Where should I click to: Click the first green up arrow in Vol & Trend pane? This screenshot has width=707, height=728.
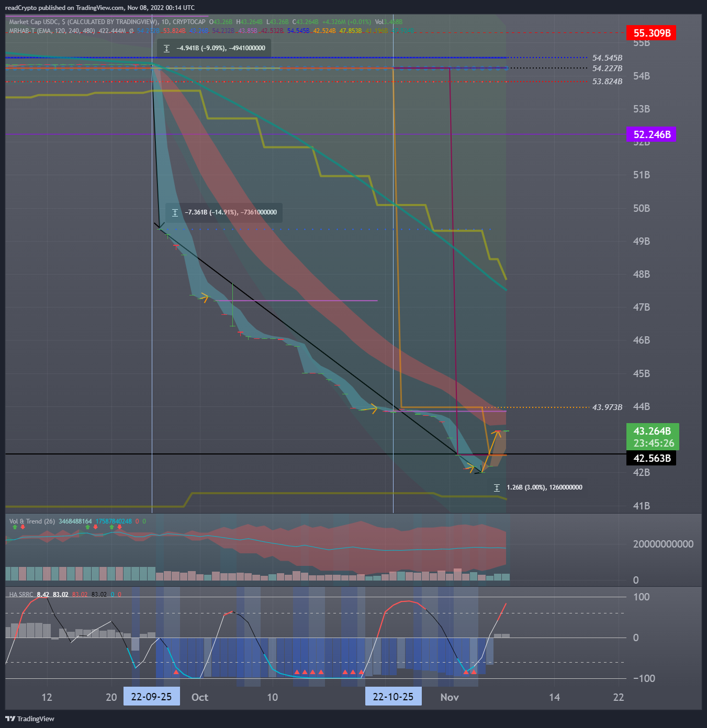coord(15,527)
